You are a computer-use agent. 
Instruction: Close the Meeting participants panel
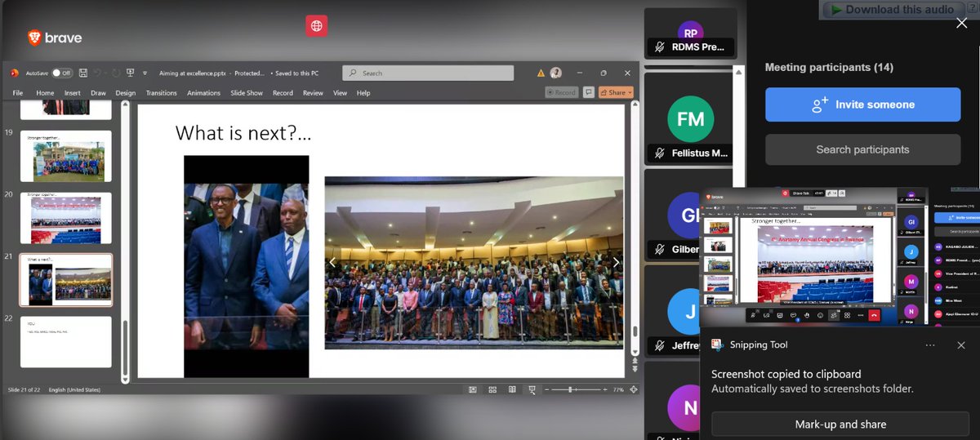pyautogui.click(x=961, y=23)
